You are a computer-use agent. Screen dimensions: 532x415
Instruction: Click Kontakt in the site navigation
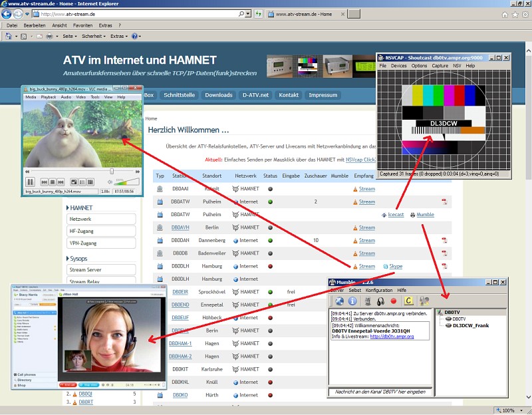[x=289, y=95]
